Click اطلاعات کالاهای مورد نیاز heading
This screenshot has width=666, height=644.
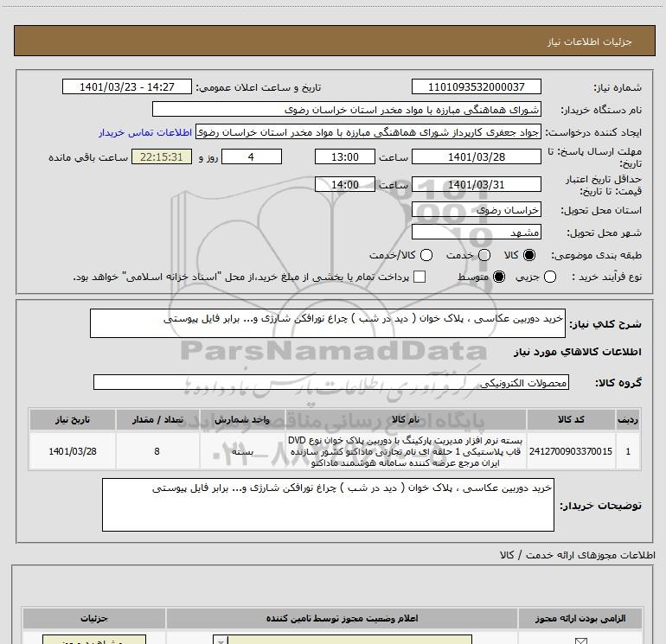pos(577,352)
